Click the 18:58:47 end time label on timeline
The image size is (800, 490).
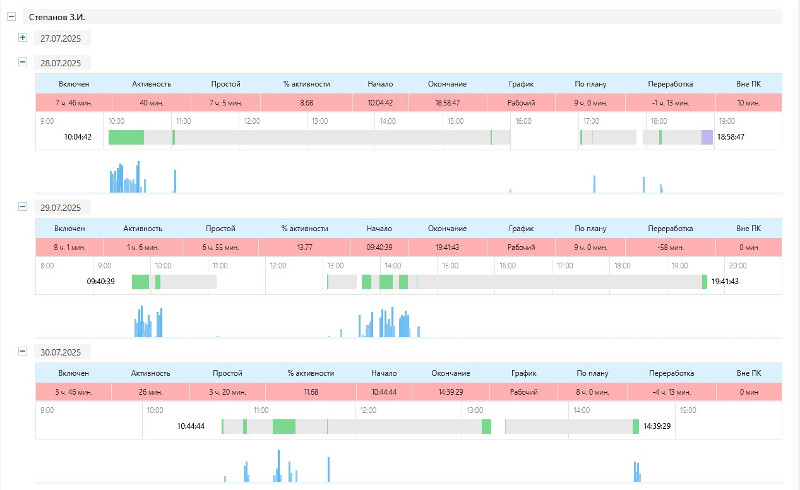click(x=731, y=137)
